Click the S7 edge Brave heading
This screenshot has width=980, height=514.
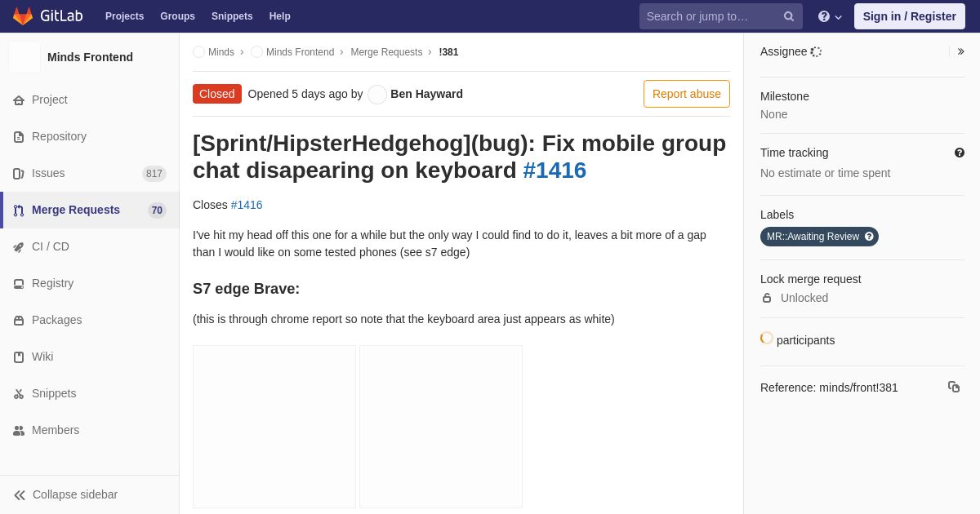point(246,289)
